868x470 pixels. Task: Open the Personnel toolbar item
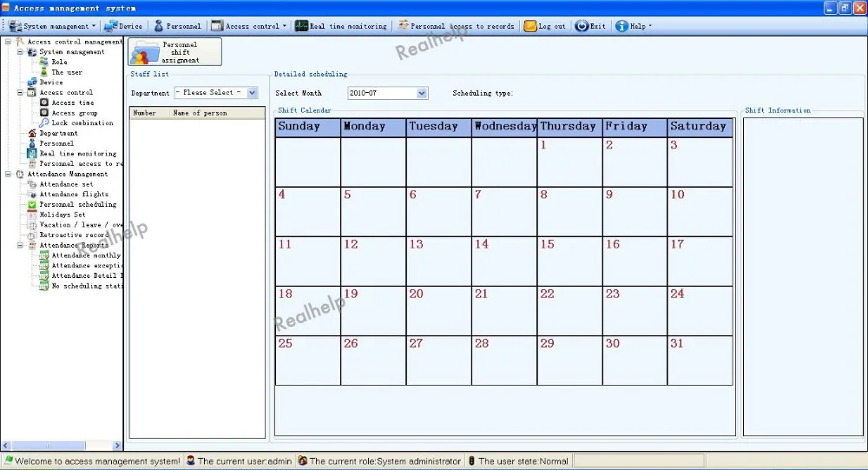pyautogui.click(x=177, y=26)
